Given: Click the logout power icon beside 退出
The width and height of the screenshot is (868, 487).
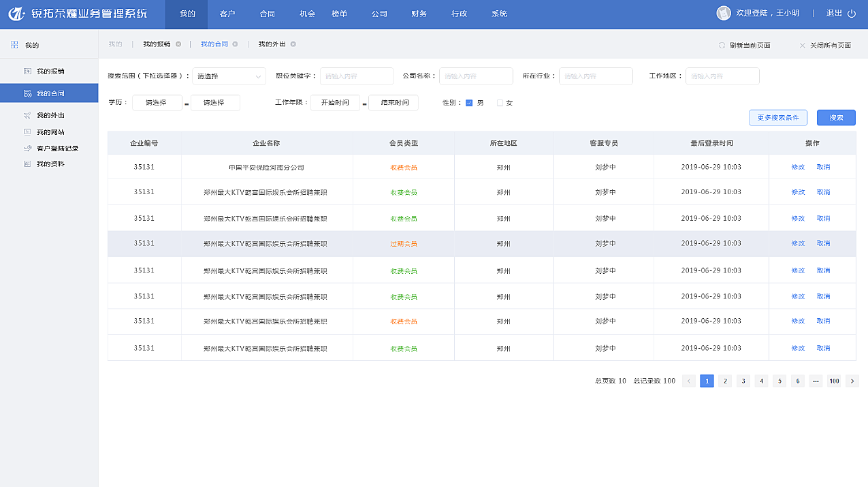Looking at the screenshot, I should point(852,14).
